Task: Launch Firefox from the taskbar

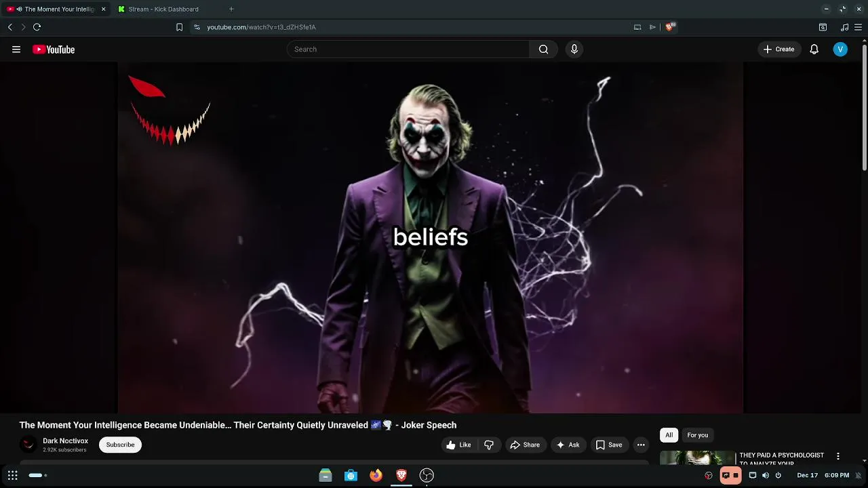Action: [376, 475]
